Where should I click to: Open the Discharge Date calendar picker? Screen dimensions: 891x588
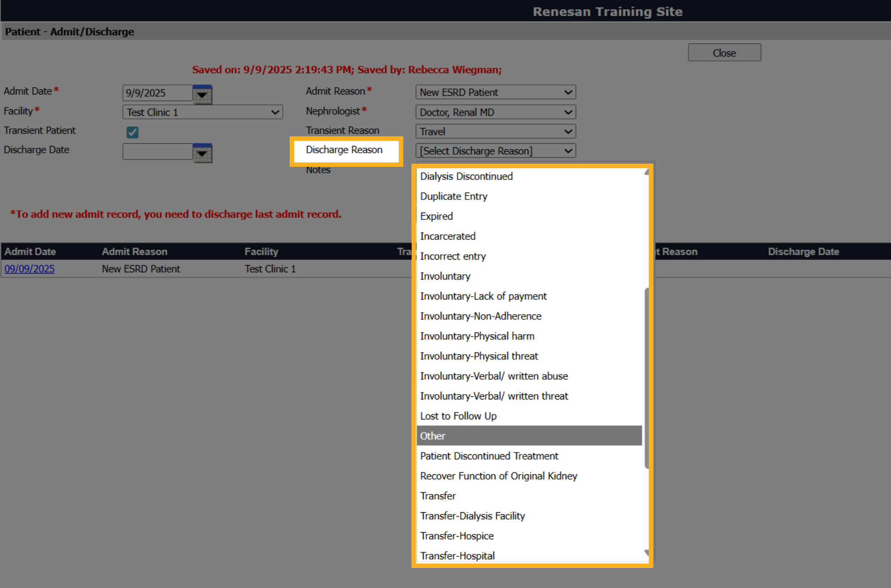pyautogui.click(x=202, y=153)
